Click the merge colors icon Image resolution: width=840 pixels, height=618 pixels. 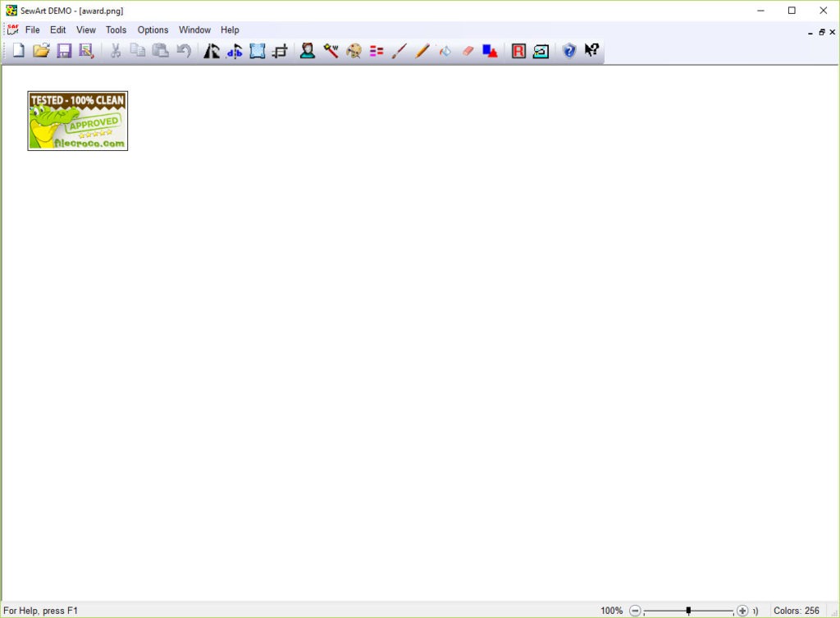point(377,51)
